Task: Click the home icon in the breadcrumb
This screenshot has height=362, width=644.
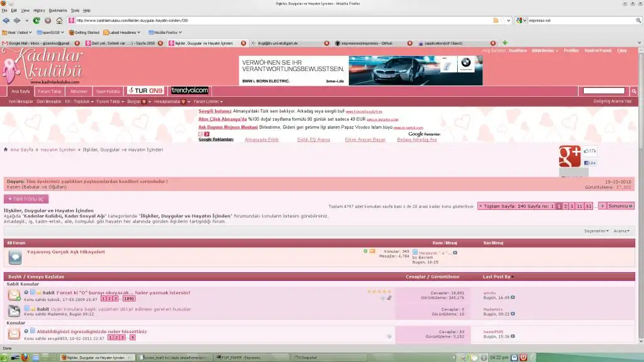Action: click(x=6, y=150)
